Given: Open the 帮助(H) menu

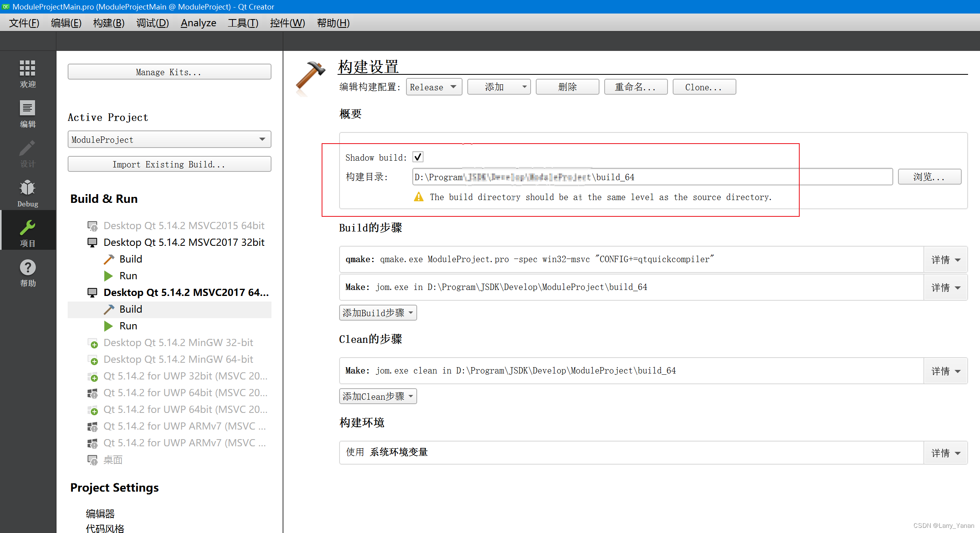Looking at the screenshot, I should click(x=333, y=23).
